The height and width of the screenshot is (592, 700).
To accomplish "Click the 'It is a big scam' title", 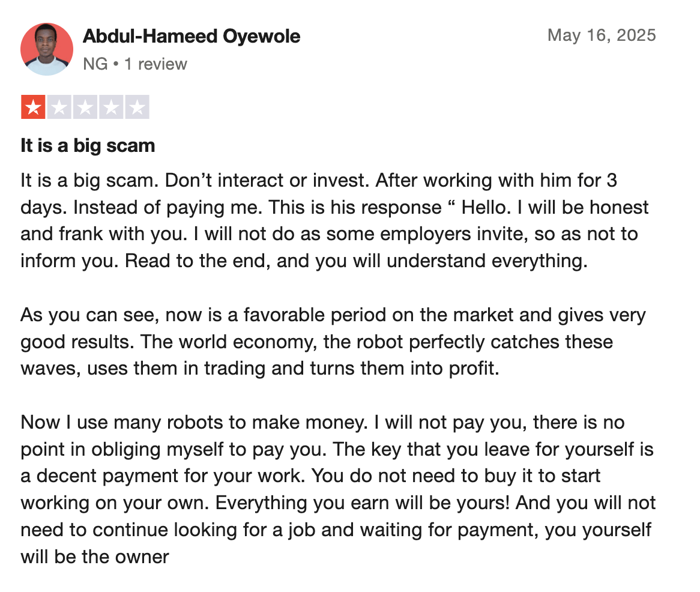I will point(88,145).
